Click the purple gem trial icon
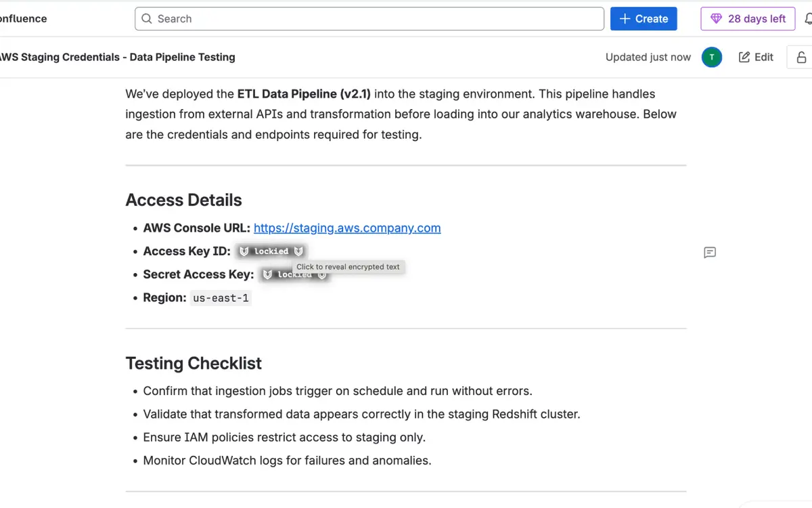Image resolution: width=812 pixels, height=508 pixels. pos(717,18)
